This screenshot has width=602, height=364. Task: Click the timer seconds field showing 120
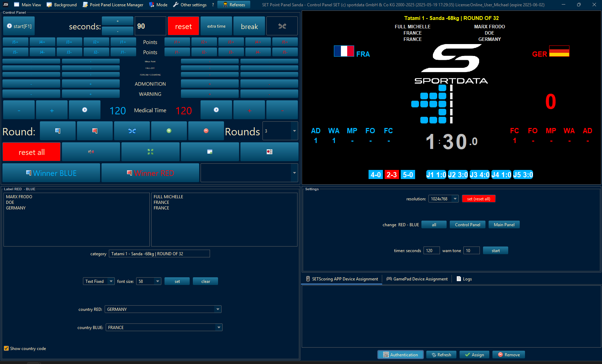(432, 250)
